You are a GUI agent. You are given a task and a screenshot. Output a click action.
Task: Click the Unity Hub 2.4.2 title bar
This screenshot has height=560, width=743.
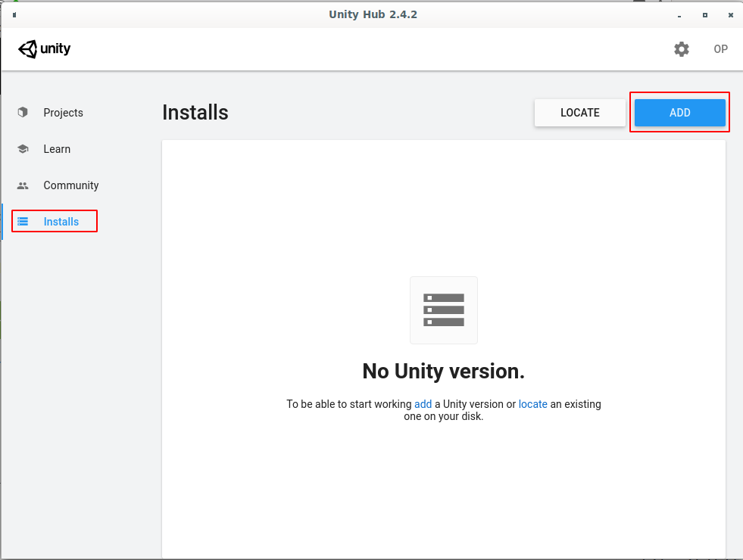(373, 14)
